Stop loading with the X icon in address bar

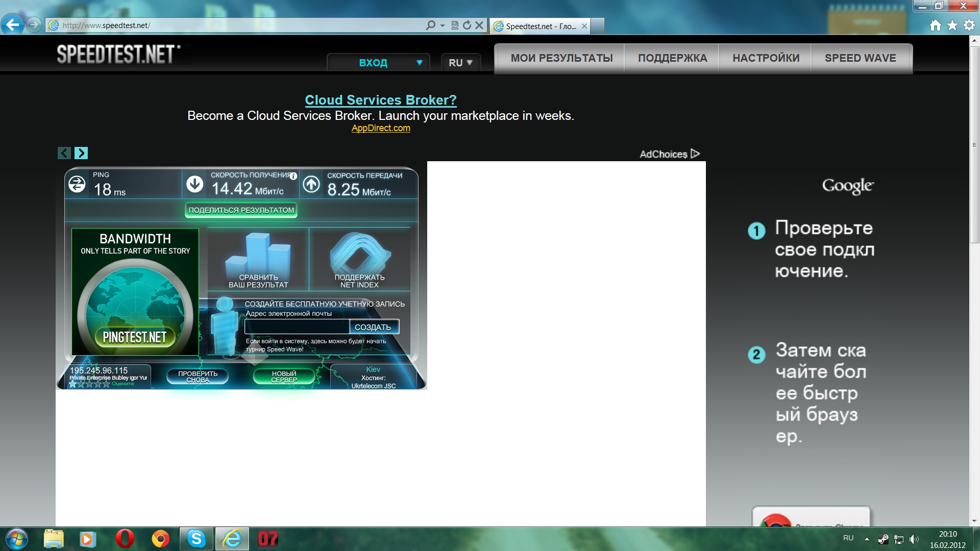coord(479,25)
